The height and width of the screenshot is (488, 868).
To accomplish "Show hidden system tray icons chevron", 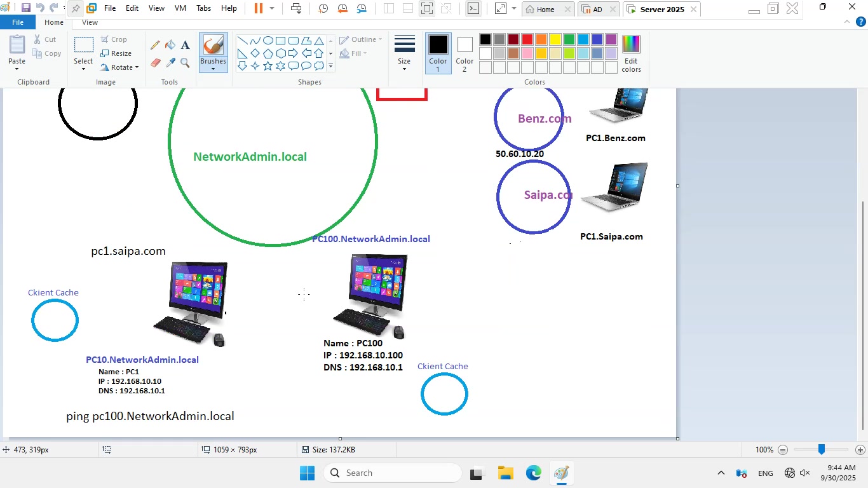I will [x=721, y=473].
